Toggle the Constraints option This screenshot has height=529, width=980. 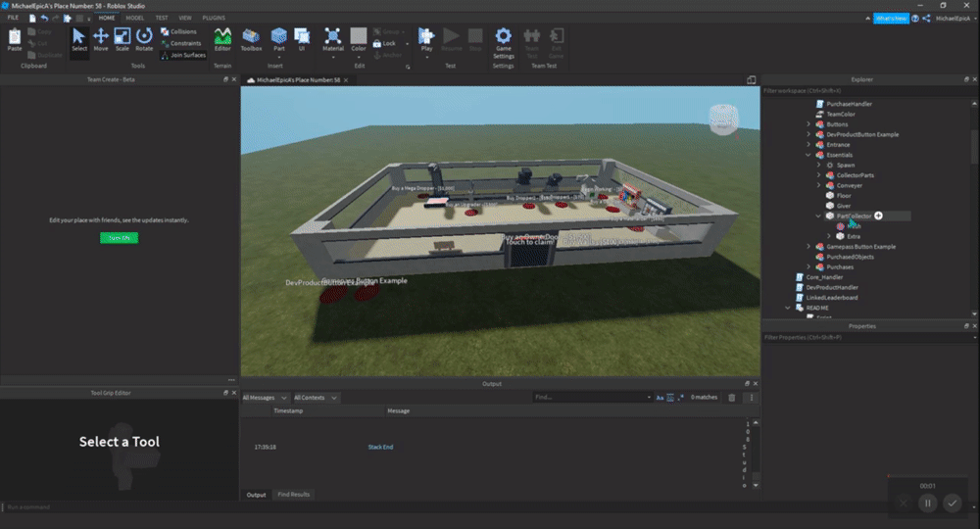click(179, 43)
